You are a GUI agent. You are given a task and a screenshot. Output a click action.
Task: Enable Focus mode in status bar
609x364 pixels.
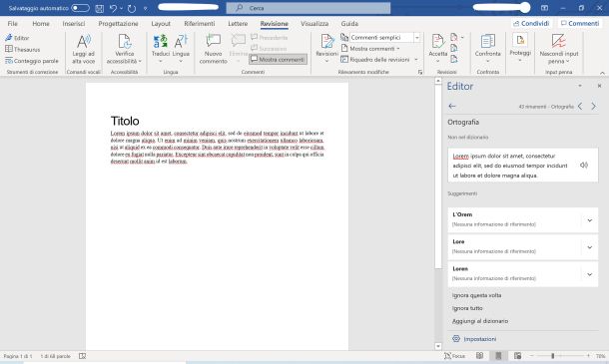(455, 356)
